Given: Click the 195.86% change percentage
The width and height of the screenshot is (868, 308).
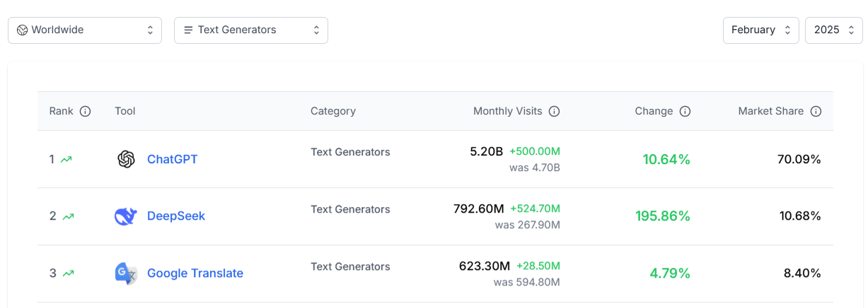Looking at the screenshot, I should [664, 216].
